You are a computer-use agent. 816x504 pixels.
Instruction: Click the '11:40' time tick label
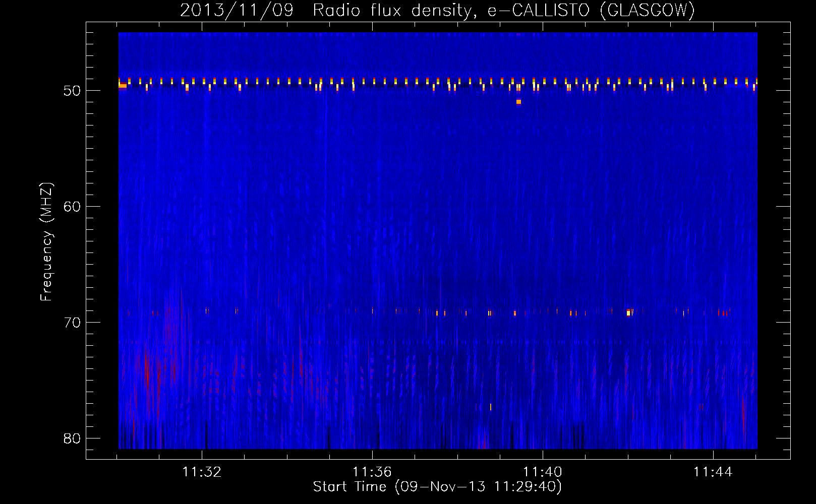point(542,472)
